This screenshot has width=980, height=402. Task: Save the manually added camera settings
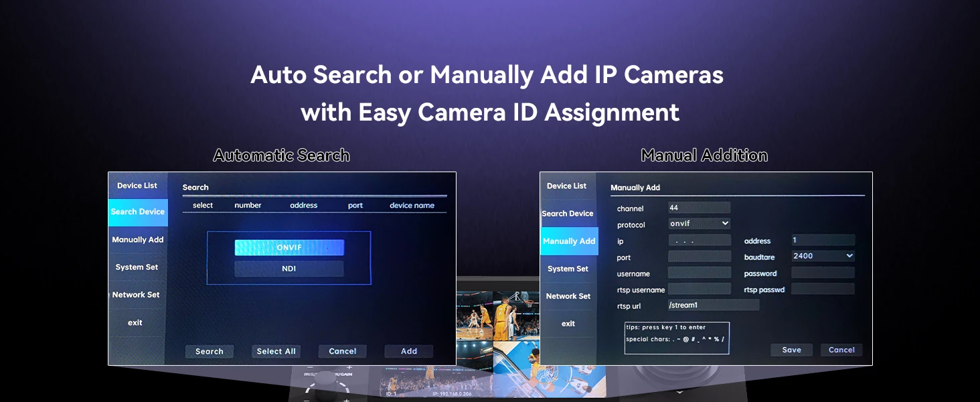[x=791, y=350]
